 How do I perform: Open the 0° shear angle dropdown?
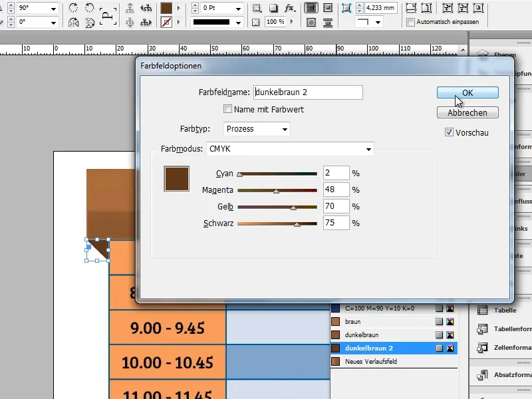pos(54,23)
